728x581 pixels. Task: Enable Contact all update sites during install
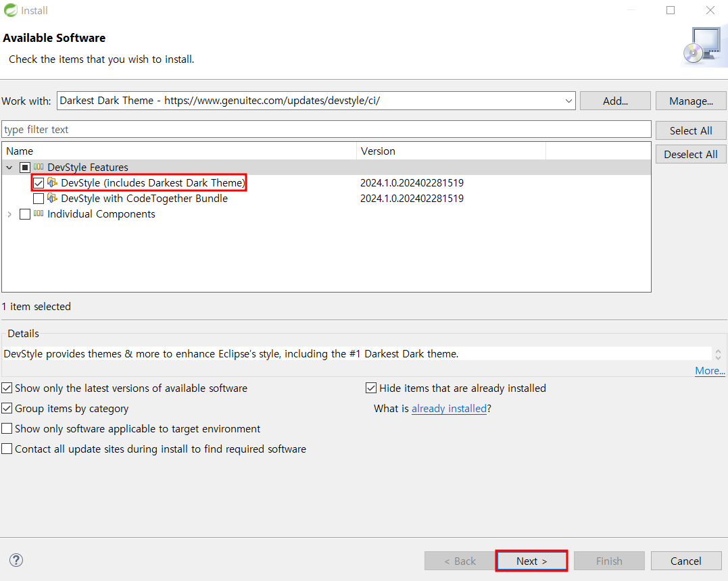pos(7,449)
